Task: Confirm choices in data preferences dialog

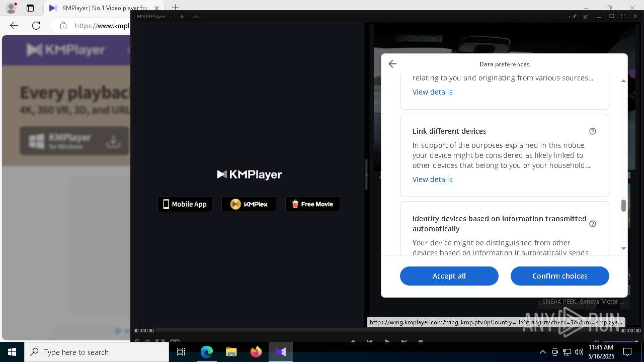Action: coord(560,276)
